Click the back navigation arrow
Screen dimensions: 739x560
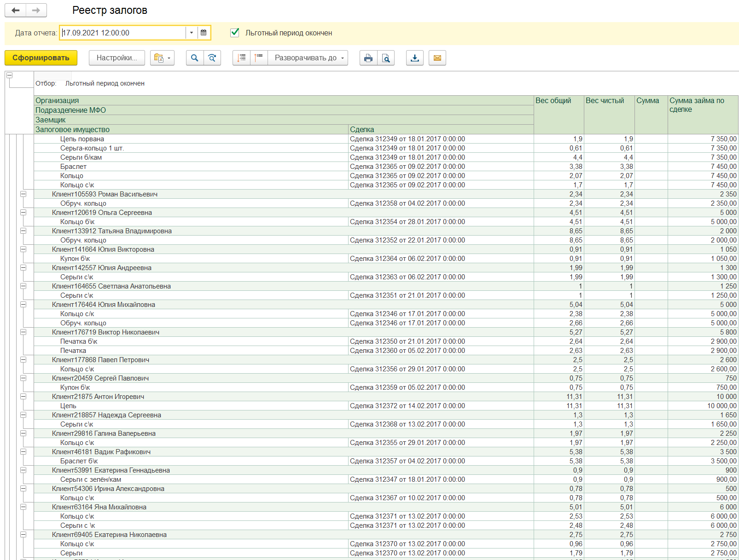[x=15, y=10]
